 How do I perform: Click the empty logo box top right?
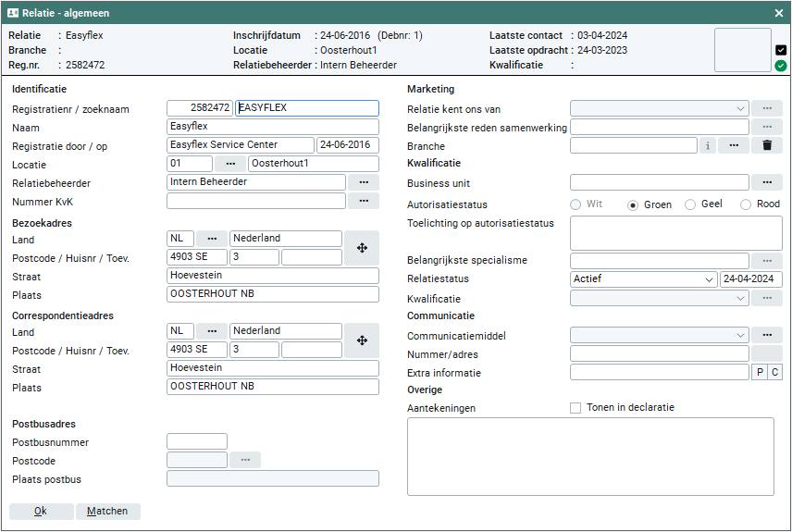click(742, 50)
